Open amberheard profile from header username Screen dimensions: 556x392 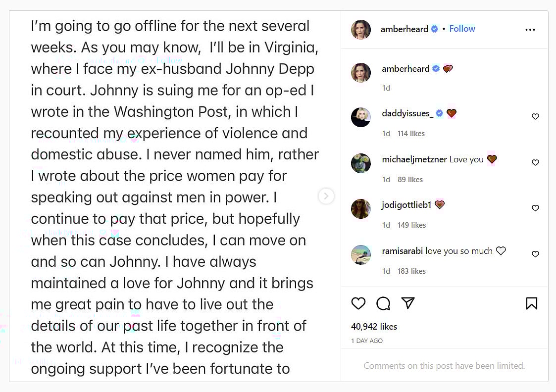(404, 29)
